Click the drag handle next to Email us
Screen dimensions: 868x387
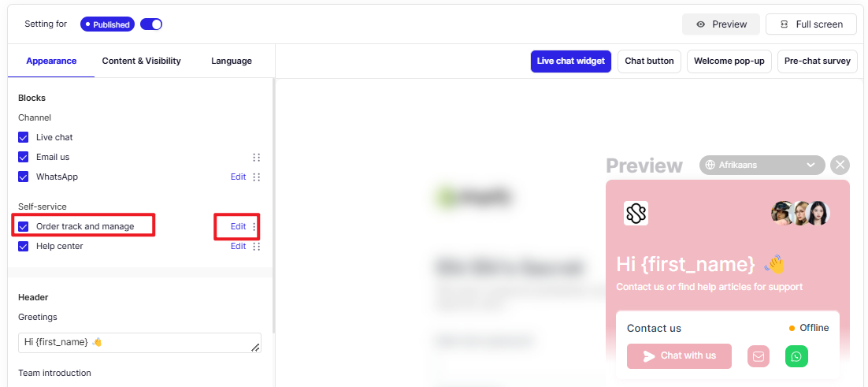click(256, 158)
